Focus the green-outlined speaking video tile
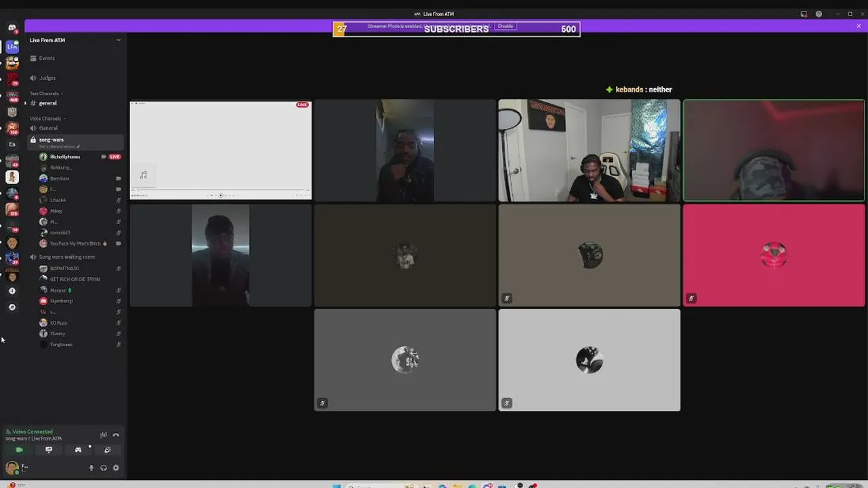Image resolution: width=868 pixels, height=488 pixels. [x=774, y=150]
